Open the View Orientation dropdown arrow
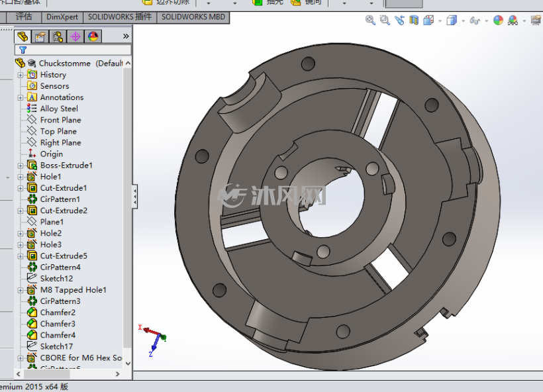 coord(440,21)
